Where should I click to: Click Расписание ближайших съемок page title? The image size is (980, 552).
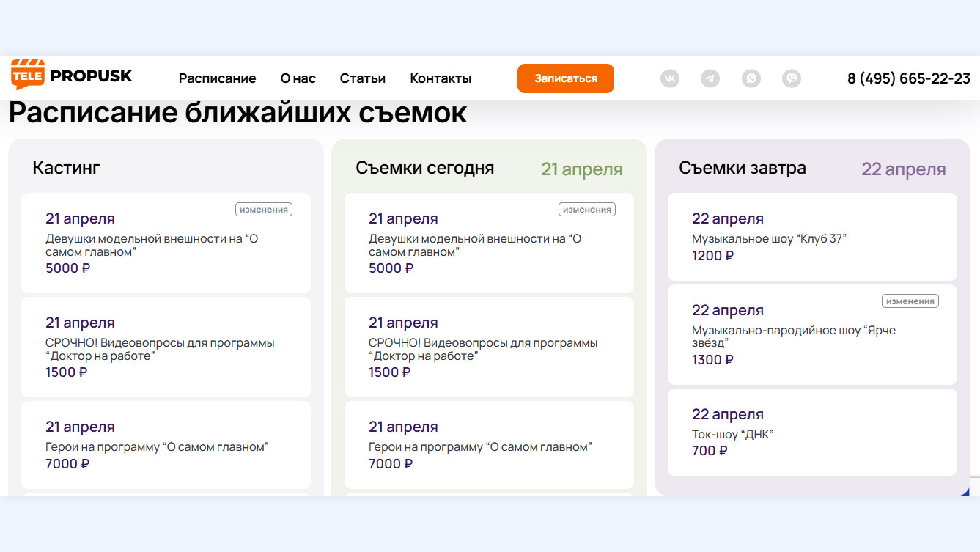[x=237, y=114]
